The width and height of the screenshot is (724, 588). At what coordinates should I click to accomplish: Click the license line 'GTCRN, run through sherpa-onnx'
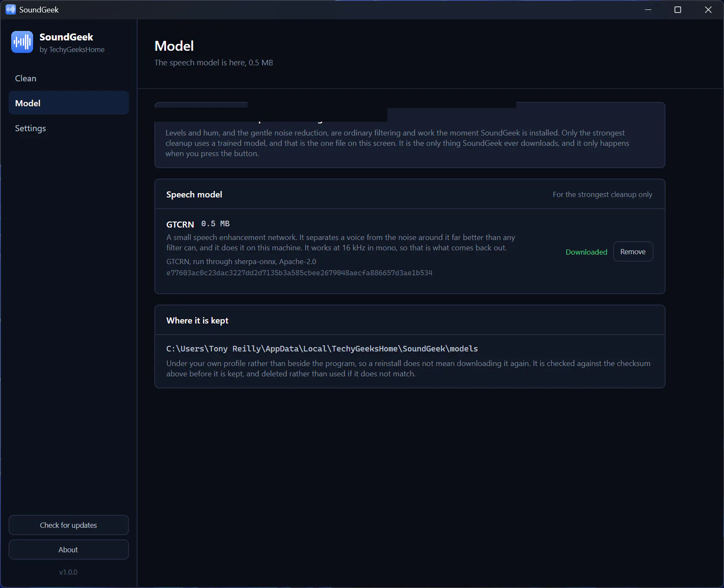[x=241, y=262]
